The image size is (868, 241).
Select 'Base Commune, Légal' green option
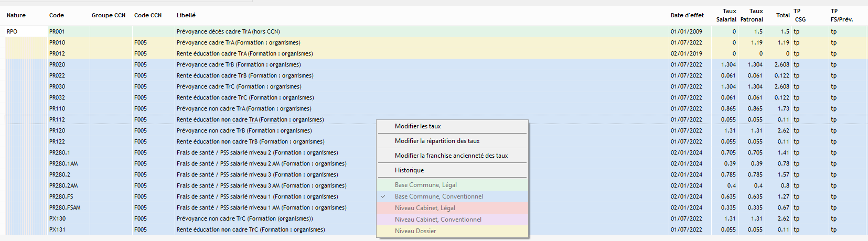[x=425, y=185]
